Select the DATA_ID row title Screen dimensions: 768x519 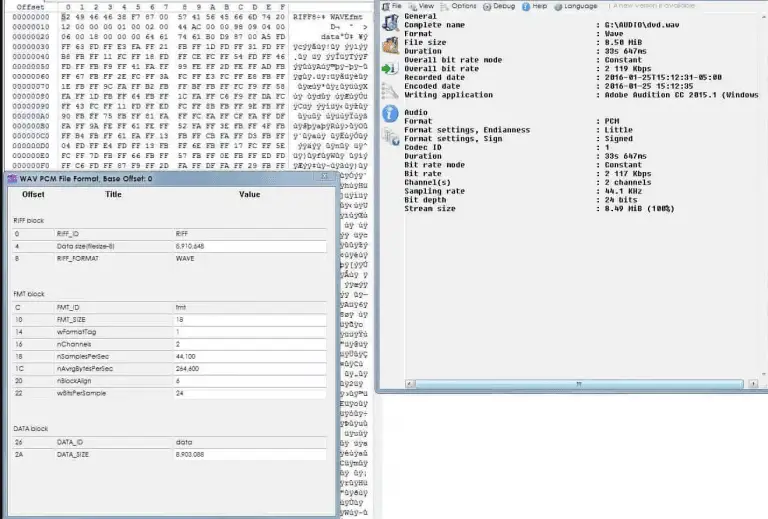click(x=70, y=442)
